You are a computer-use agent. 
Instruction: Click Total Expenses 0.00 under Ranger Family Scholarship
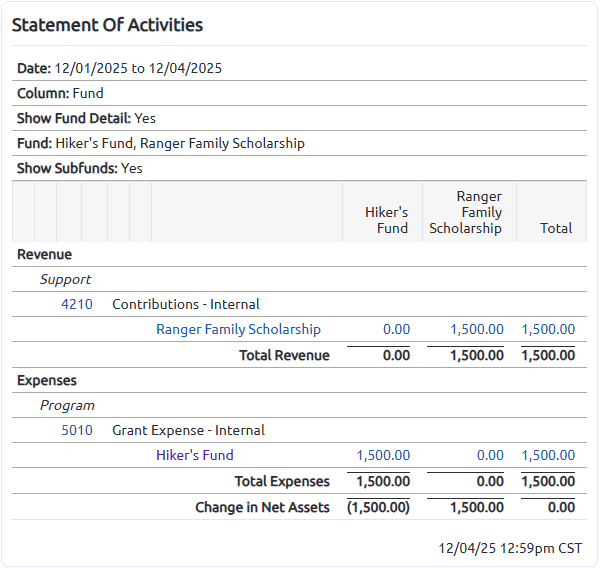point(490,481)
